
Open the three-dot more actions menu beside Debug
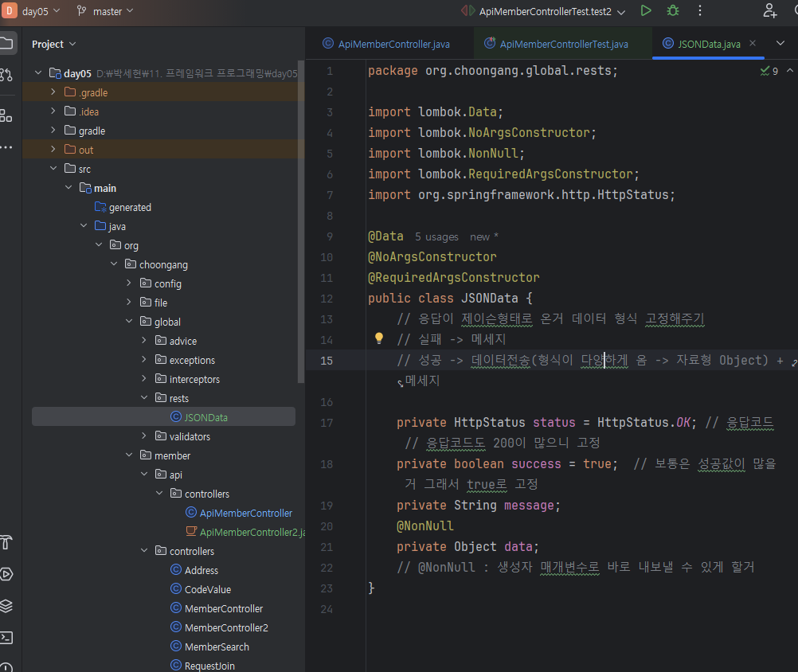[x=700, y=11]
